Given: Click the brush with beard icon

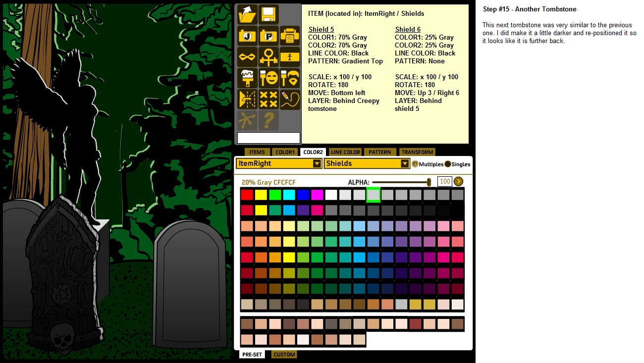Looking at the screenshot, I should 290,78.
